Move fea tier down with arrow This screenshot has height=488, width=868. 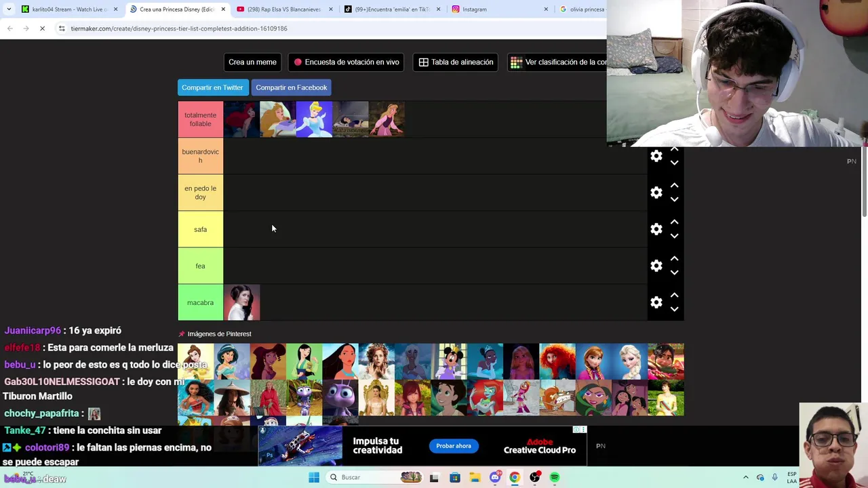(x=674, y=273)
